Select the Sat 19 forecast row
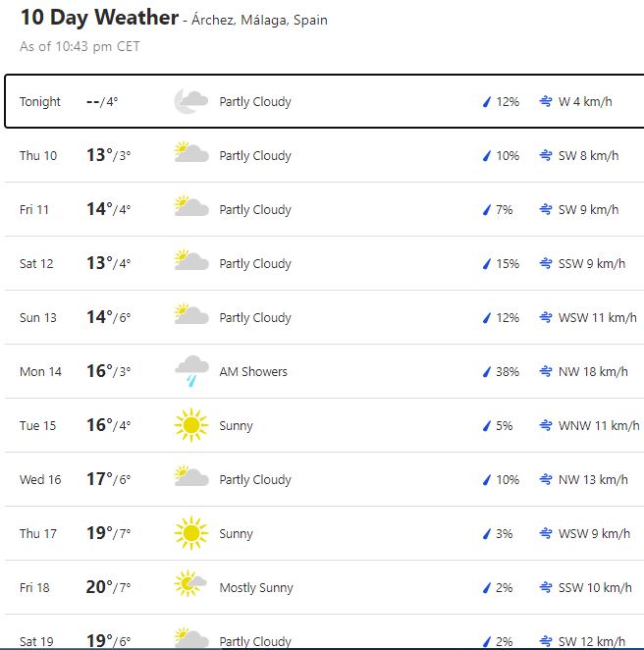Screen dimensions: 644x650 point(324,639)
